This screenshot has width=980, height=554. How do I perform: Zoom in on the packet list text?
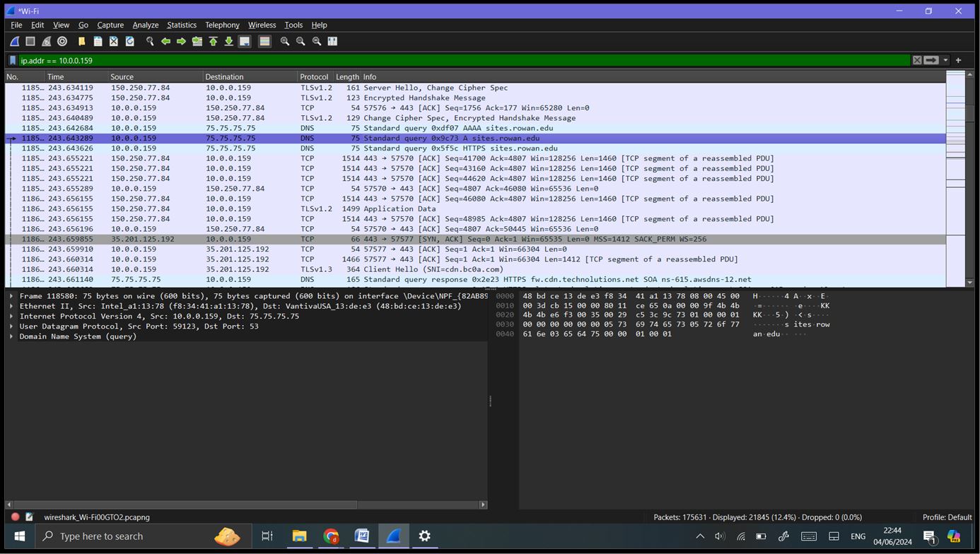(x=284, y=41)
